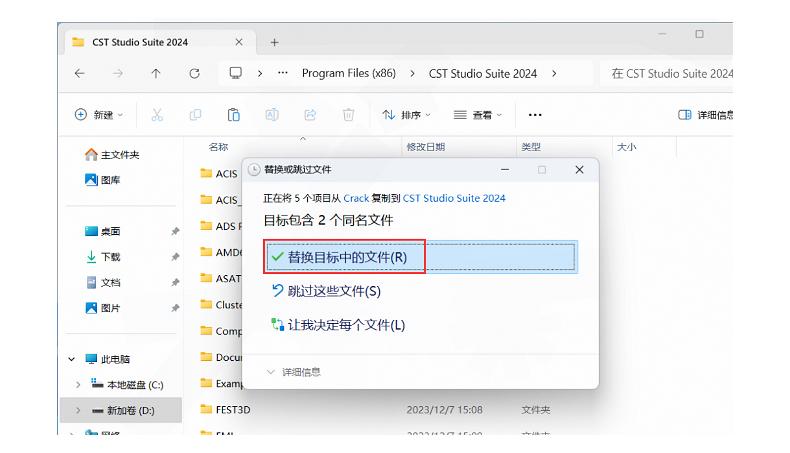Expand chevron after CST Studio Suite 2024 breadcrumb

tap(554, 74)
